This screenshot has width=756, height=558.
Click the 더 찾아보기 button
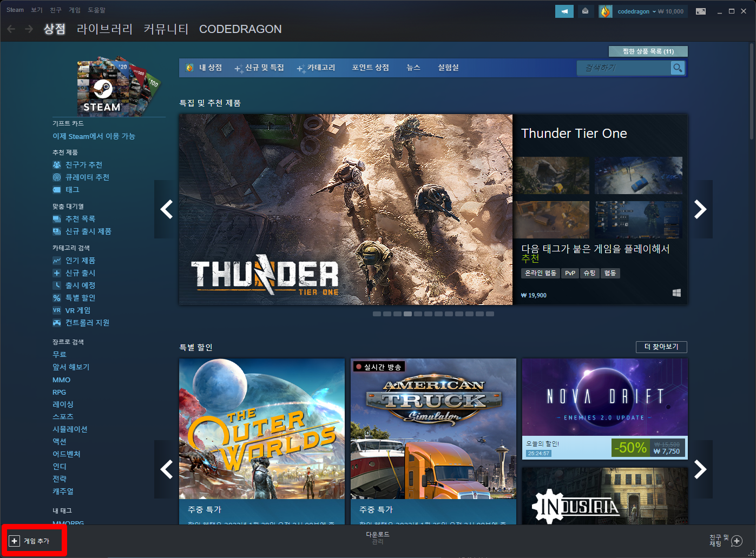point(661,347)
